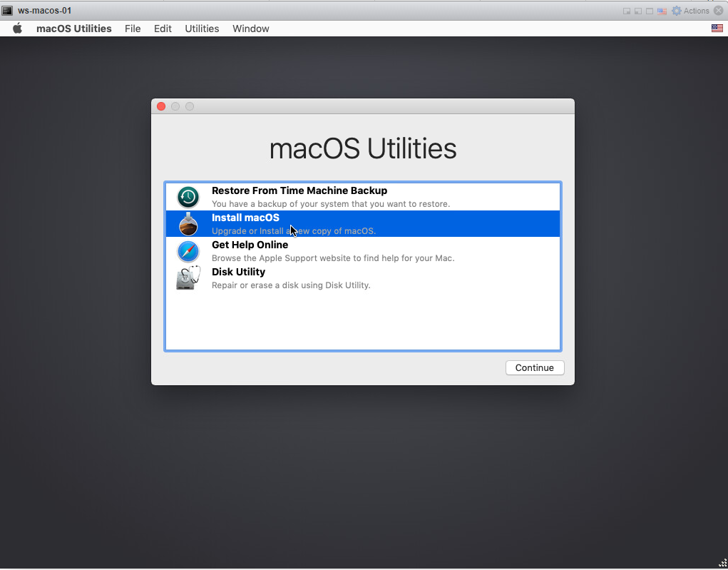
Task: Open the Actions dropdown label
Action: (x=696, y=11)
